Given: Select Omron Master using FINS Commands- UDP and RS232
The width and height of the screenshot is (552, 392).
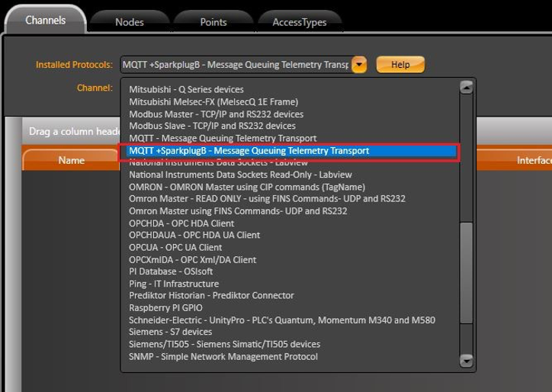Looking at the screenshot, I should pos(238,211).
